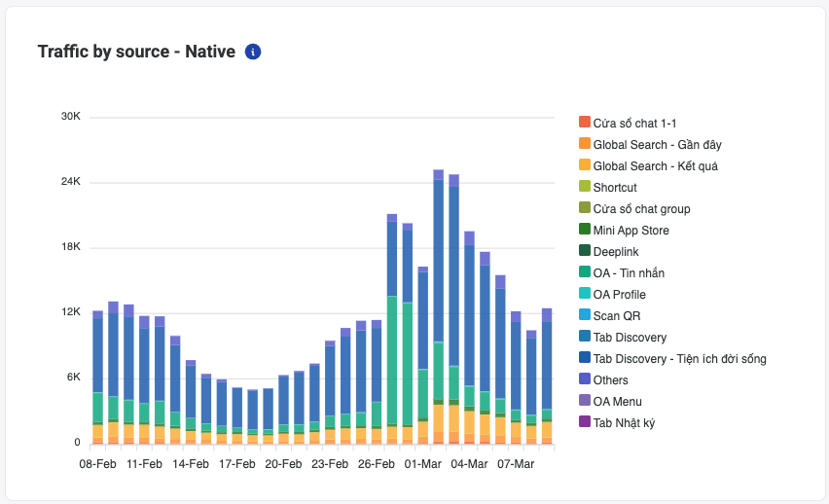Toggle the Global Search - Gần đây swatch
This screenshot has width=829, height=504.
pos(584,143)
